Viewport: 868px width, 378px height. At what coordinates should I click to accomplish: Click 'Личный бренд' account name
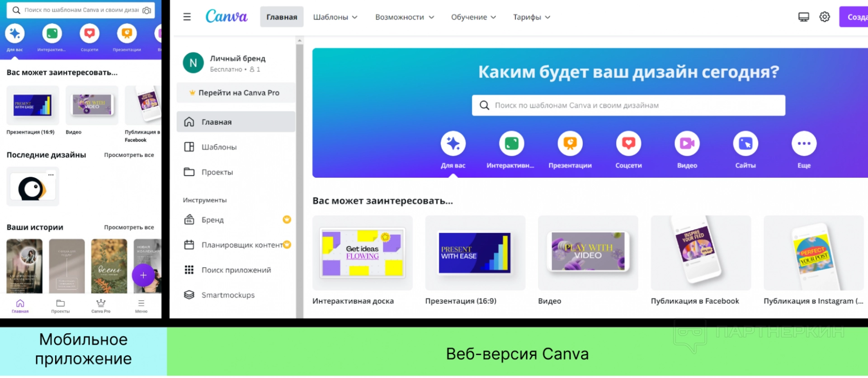click(x=238, y=59)
